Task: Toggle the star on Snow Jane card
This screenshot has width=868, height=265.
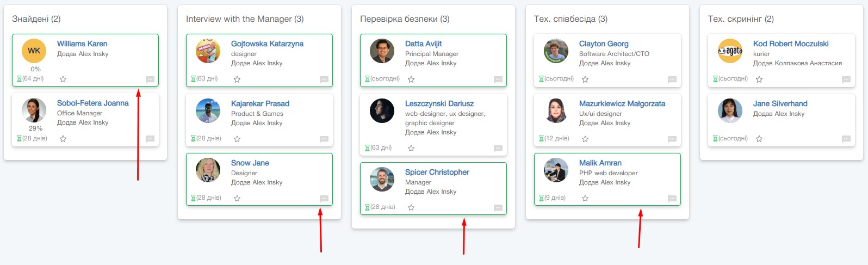Action: (x=237, y=199)
